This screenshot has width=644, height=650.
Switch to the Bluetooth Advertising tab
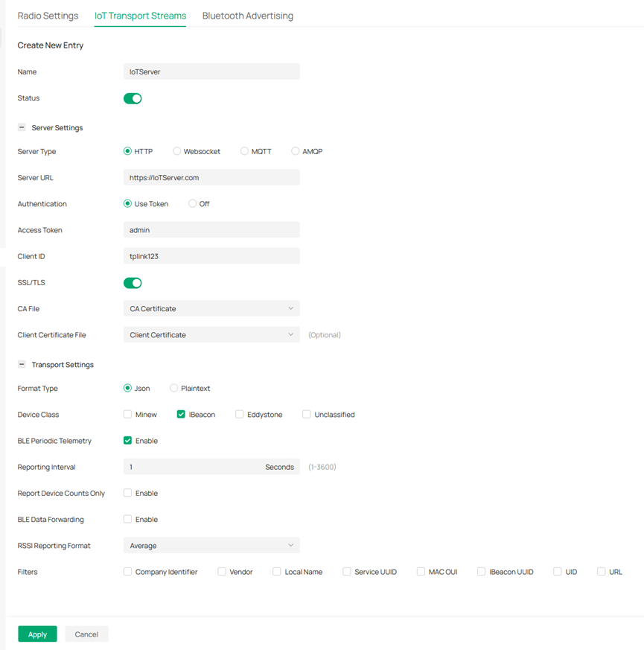[x=247, y=15]
